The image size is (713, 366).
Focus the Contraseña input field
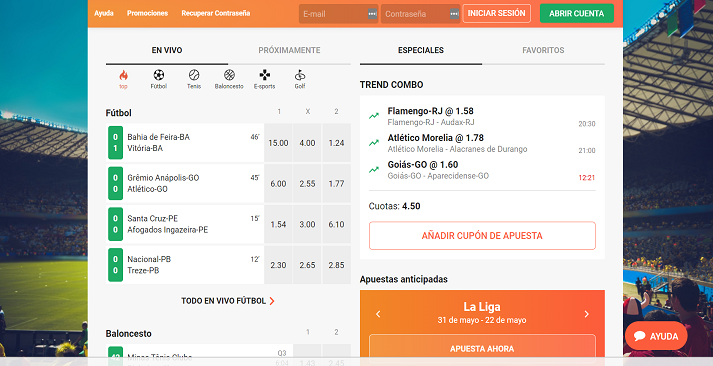click(x=420, y=14)
